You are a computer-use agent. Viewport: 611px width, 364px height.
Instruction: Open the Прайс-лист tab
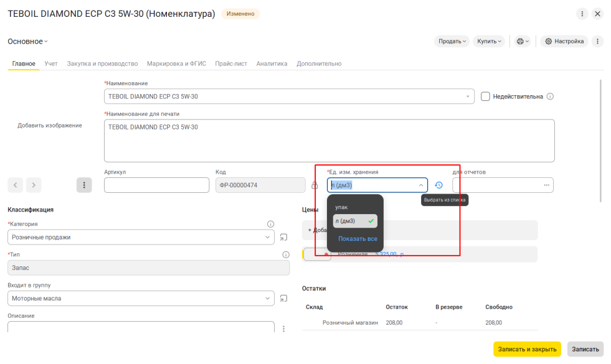[231, 63]
